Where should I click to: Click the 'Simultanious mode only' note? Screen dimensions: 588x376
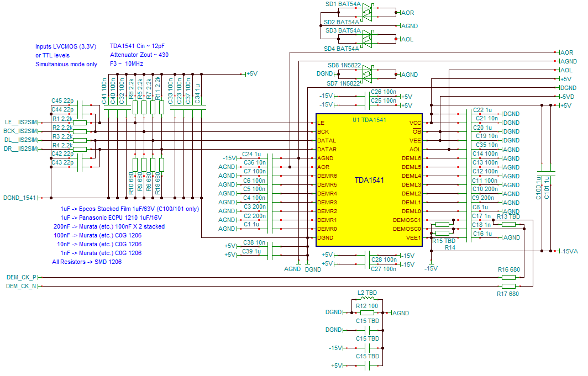(66, 64)
